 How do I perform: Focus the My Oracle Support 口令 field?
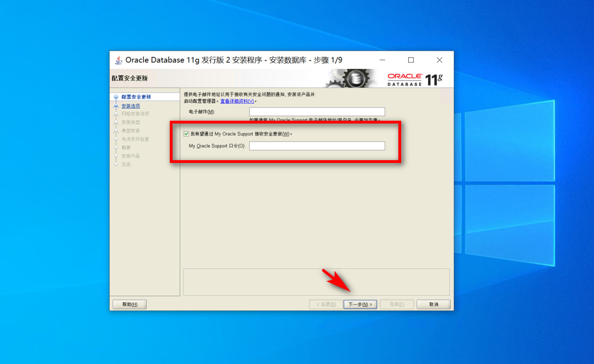tap(317, 146)
